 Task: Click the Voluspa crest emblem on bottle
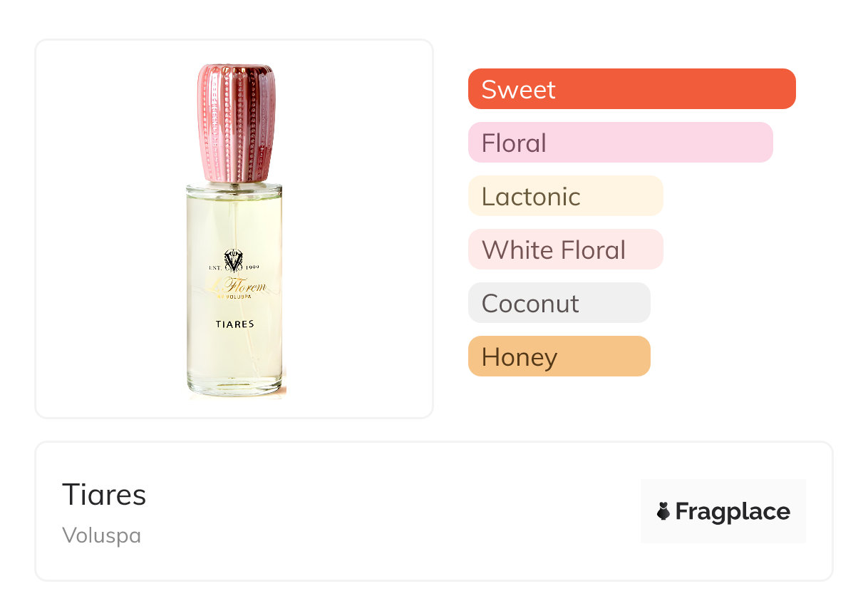point(234,260)
